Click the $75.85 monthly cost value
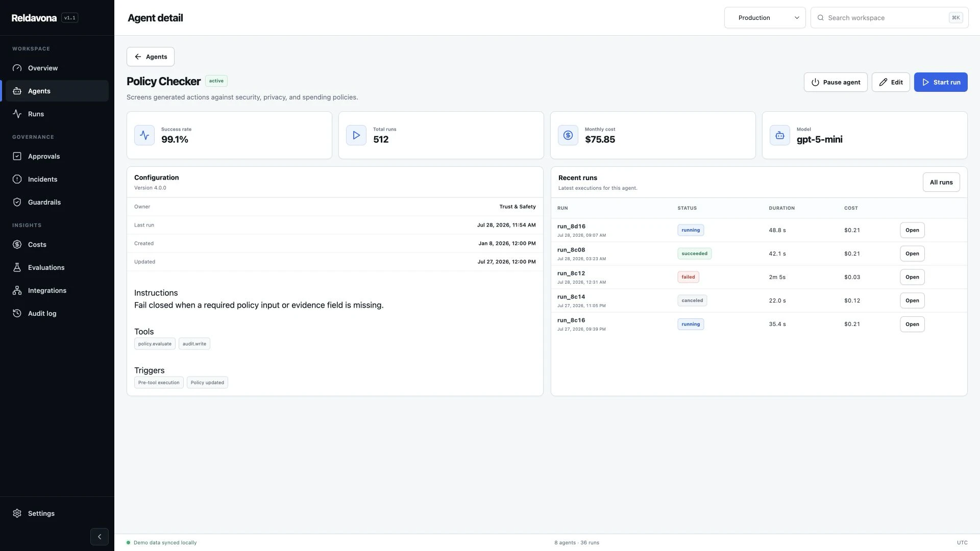Viewport: 980px width, 551px height. click(600, 139)
